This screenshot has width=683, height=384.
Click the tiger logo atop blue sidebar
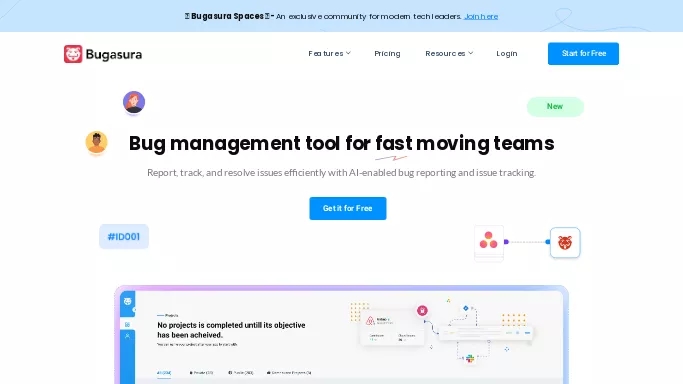pyautogui.click(x=127, y=301)
